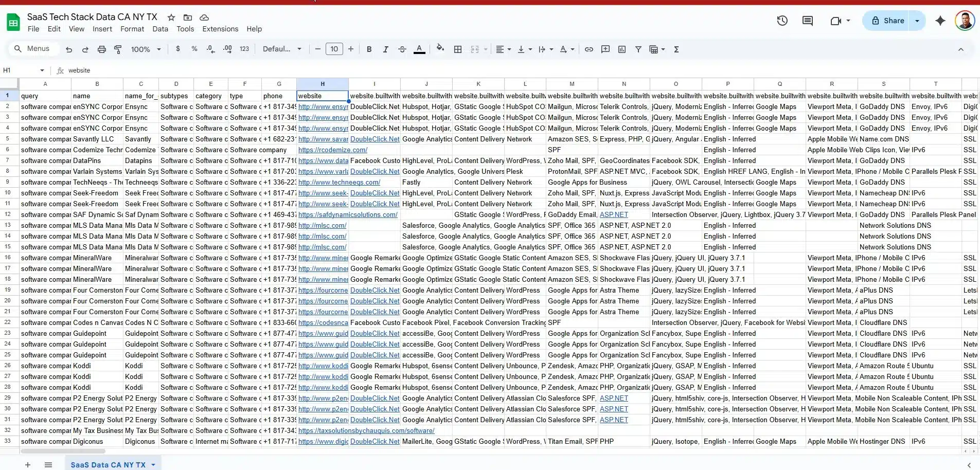
Task: Toggle italic formatting
Action: point(385,49)
